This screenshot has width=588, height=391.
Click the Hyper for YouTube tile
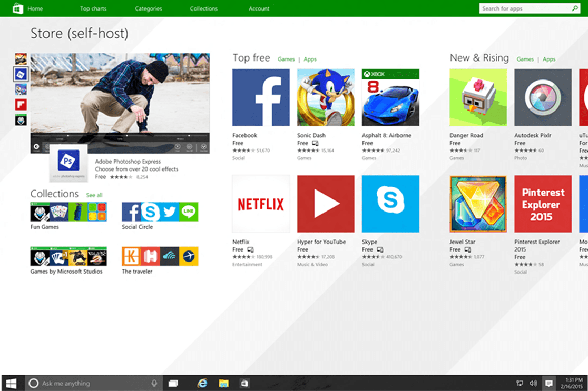click(x=326, y=204)
